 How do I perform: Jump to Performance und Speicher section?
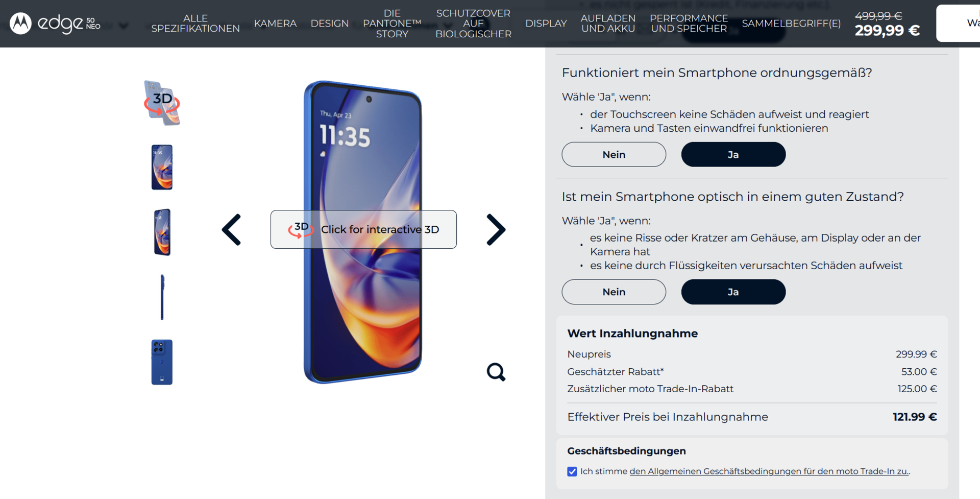[x=689, y=23]
